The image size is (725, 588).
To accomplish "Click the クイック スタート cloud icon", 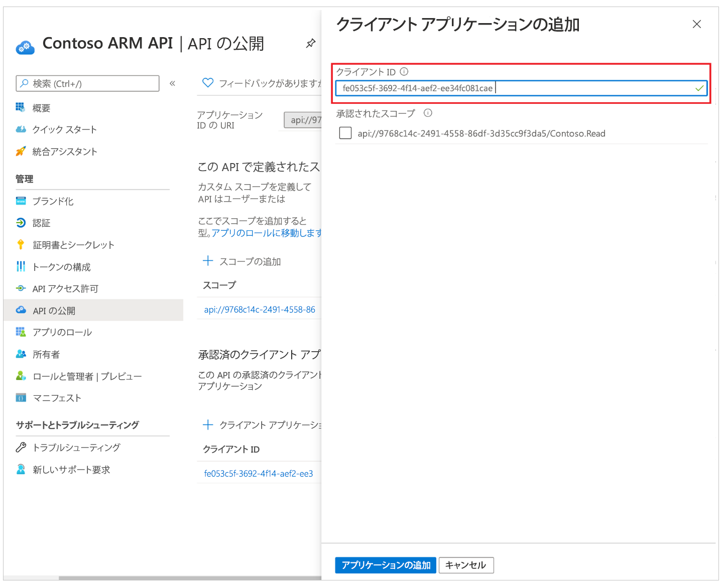I will [x=21, y=129].
